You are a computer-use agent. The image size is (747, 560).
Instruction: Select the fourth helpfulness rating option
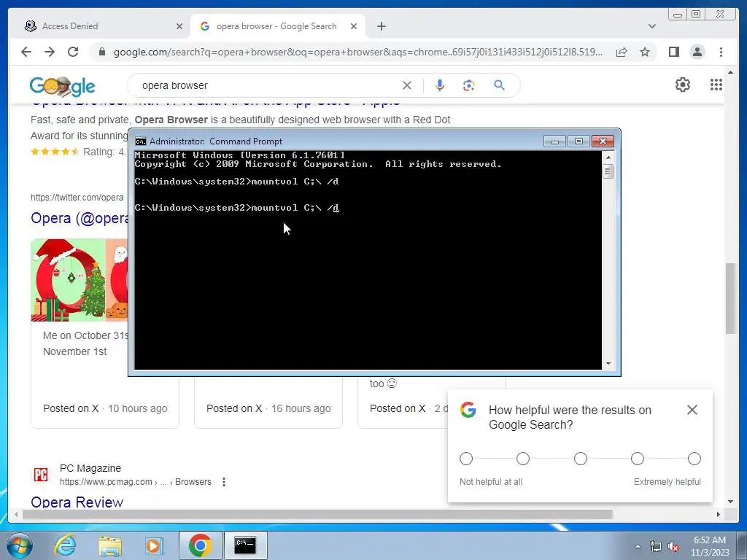pyautogui.click(x=638, y=459)
